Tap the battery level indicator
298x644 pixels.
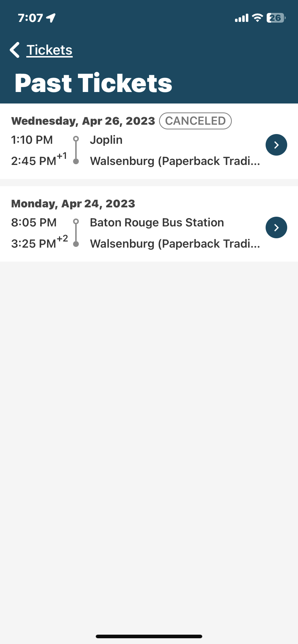(276, 18)
